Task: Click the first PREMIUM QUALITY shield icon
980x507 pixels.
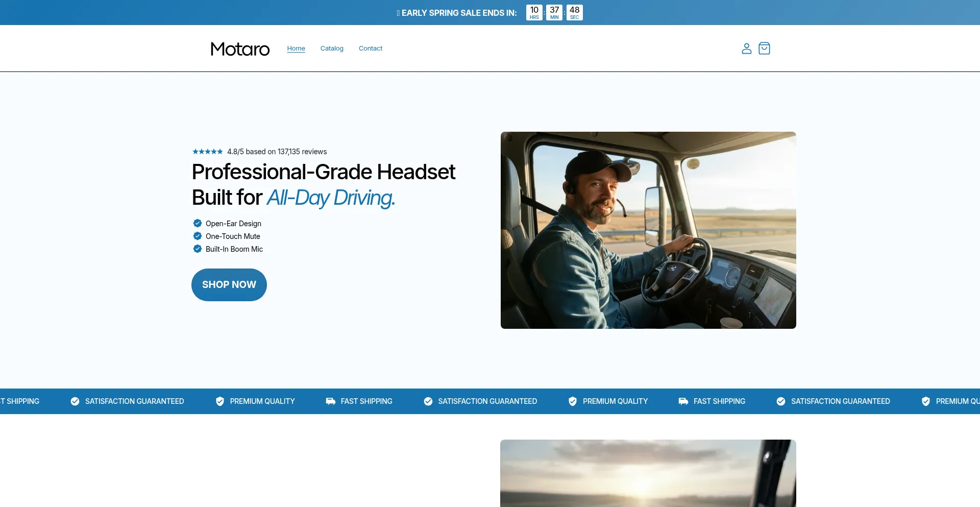Action: click(x=220, y=401)
